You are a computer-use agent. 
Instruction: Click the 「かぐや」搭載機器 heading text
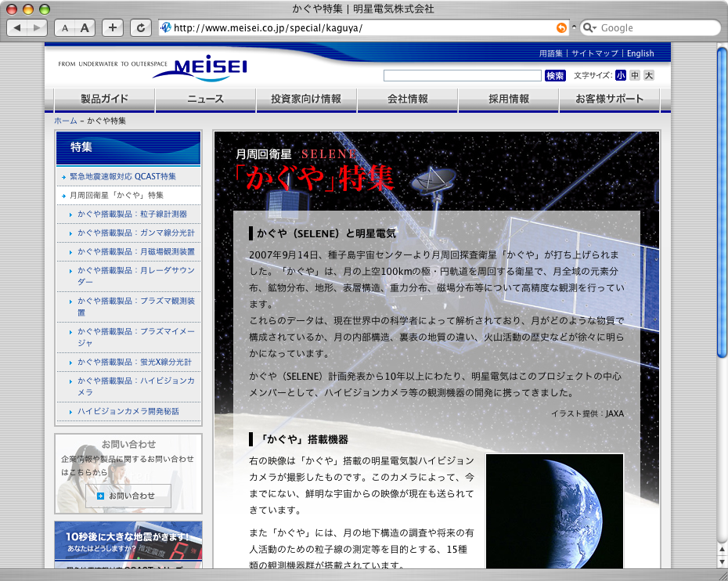[304, 439]
